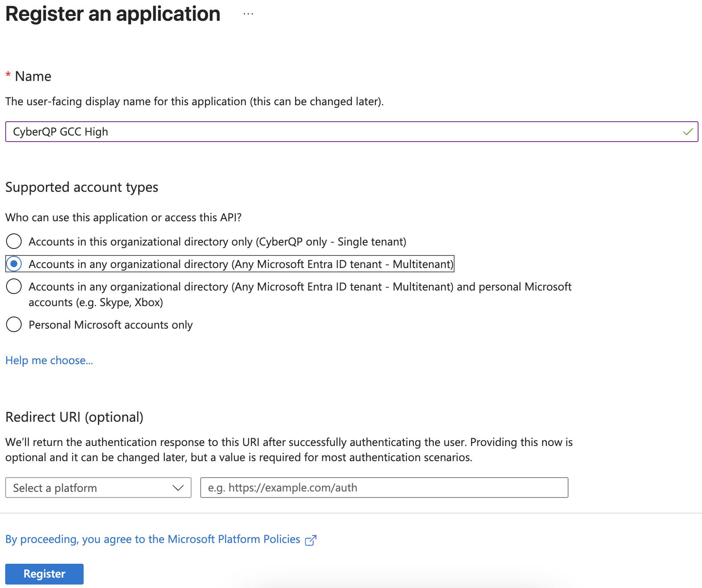Click the red required asterisk beside Name
The image size is (702, 588).
click(8, 76)
